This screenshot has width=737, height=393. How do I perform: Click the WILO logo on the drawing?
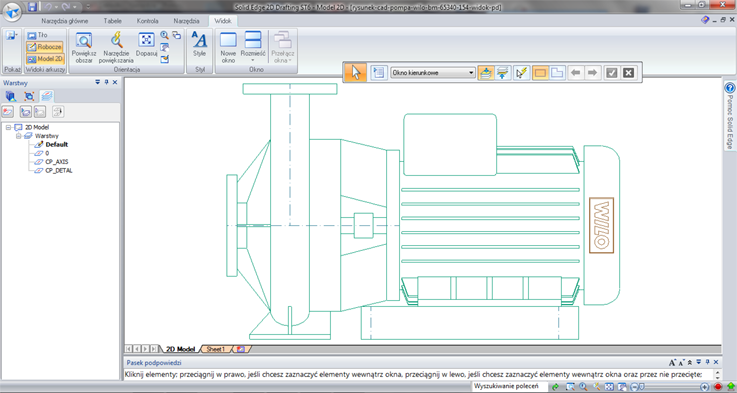602,225
